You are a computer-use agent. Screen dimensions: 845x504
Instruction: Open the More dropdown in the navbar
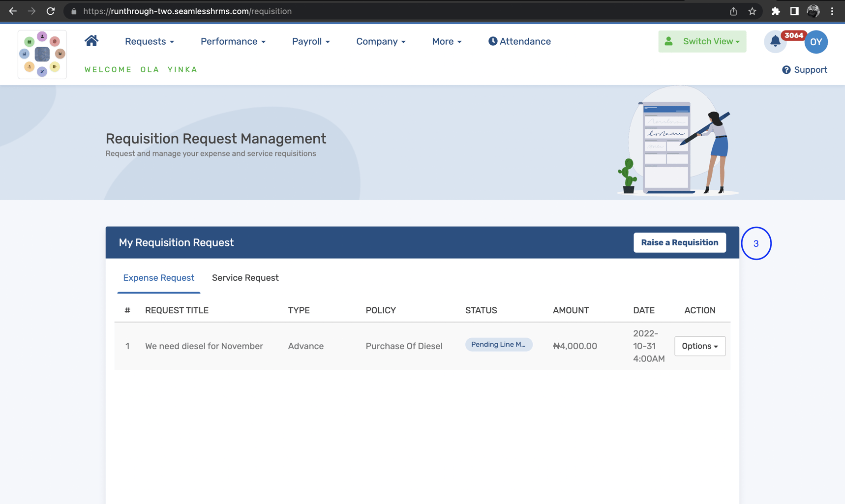coord(446,41)
